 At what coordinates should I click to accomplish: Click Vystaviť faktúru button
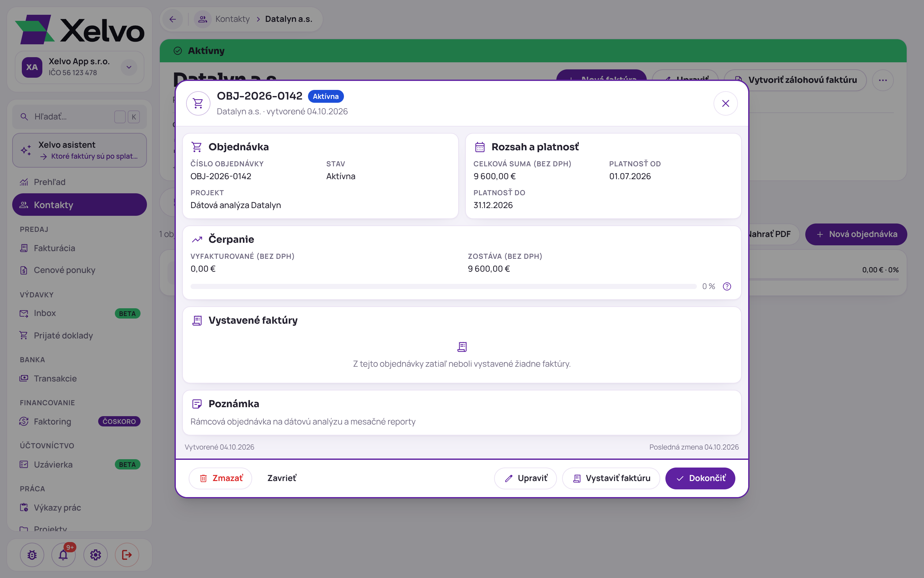point(611,478)
